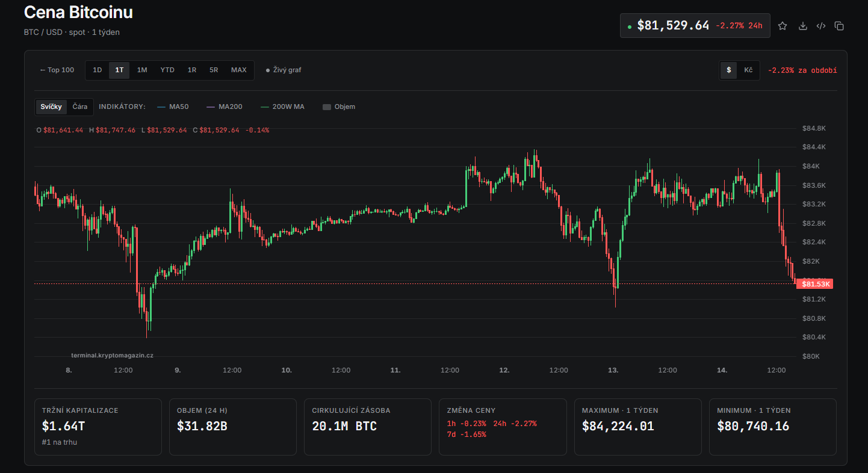
Task: Go back to Top 100
Action: [x=57, y=70]
